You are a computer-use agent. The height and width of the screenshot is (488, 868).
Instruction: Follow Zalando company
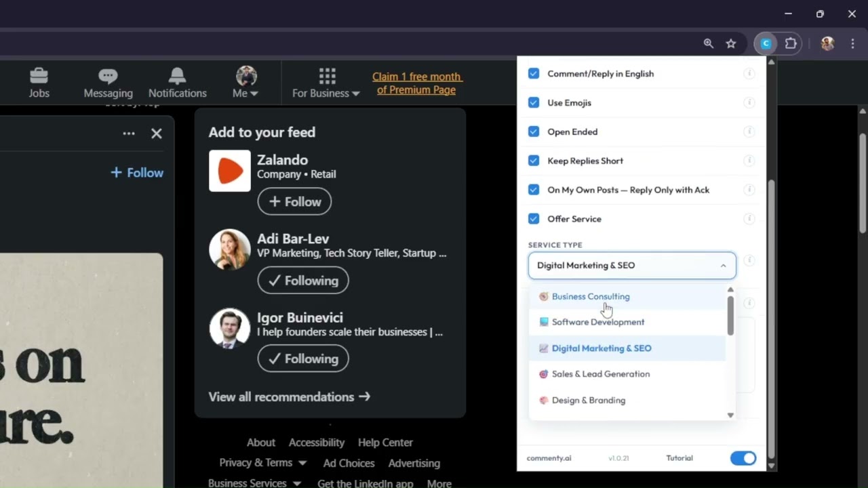[294, 201]
